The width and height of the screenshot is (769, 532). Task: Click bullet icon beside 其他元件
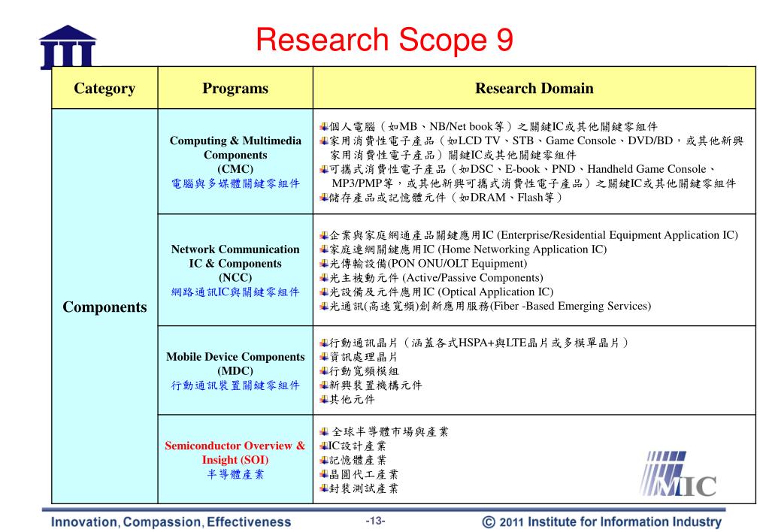[324, 400]
